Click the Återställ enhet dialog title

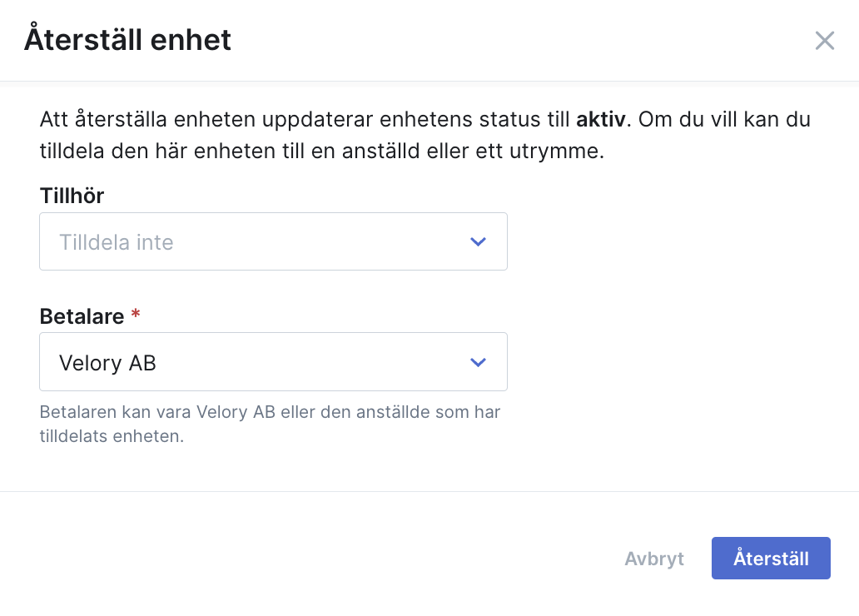(x=127, y=39)
